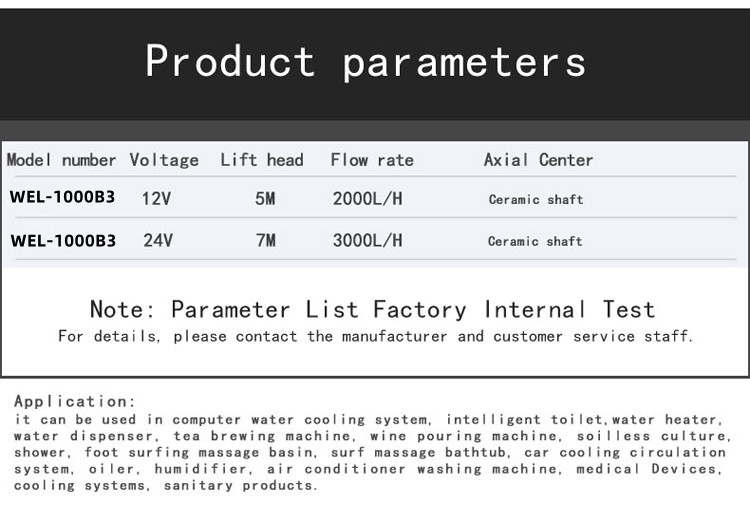Image resolution: width=750 pixels, height=522 pixels.
Task: Click the 5M lift head value
Action: 265,198
